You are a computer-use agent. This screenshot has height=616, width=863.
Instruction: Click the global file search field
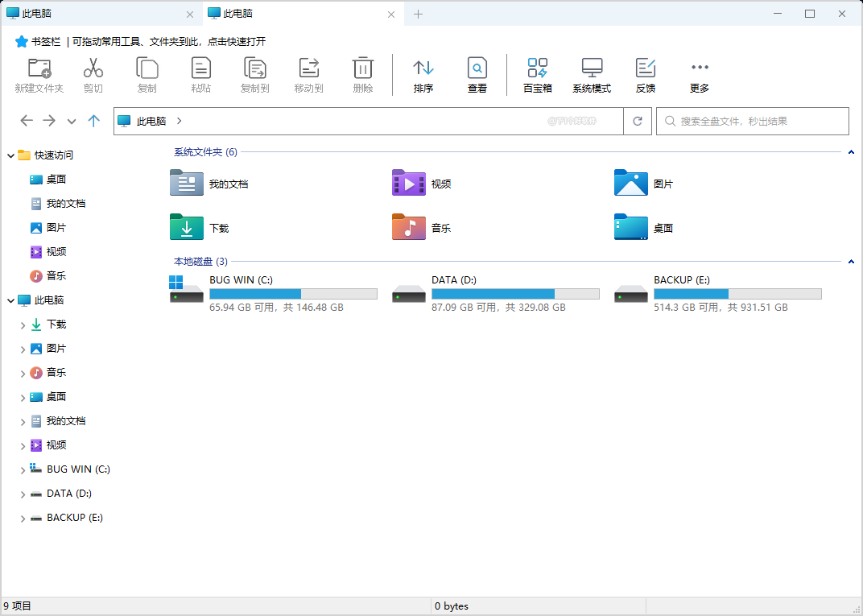[752, 121]
